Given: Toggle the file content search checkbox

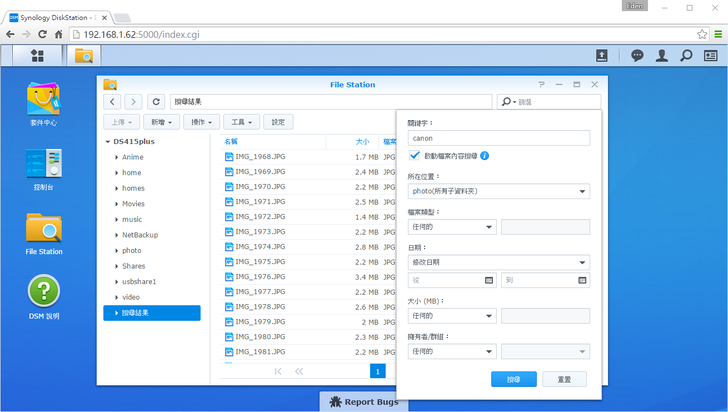Looking at the screenshot, I should pos(414,156).
